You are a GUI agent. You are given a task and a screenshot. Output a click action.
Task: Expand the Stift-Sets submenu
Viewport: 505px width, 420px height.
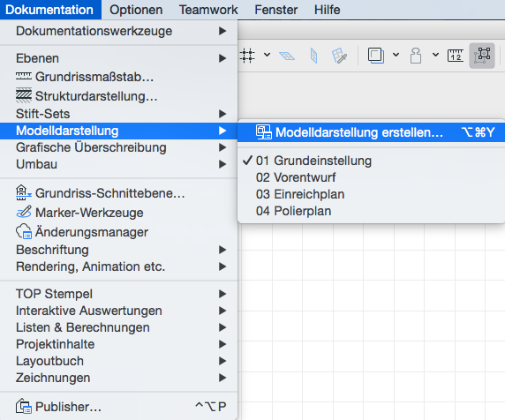coord(118,114)
